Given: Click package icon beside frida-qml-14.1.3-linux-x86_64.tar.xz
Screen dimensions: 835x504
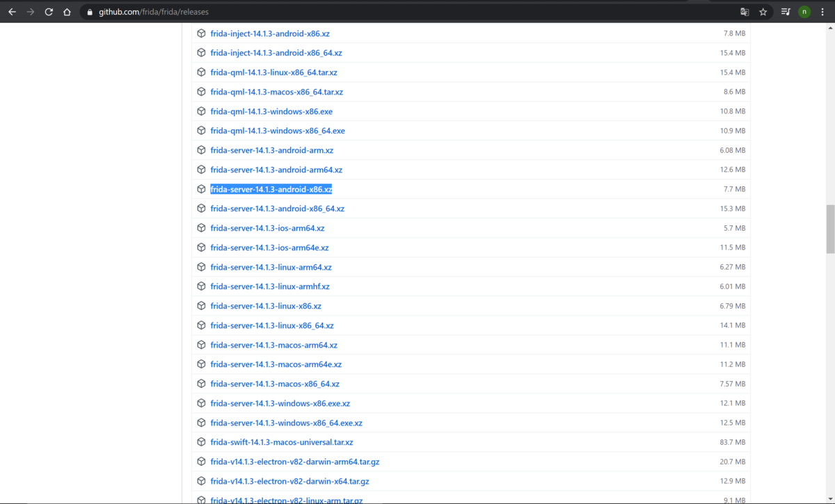Looking at the screenshot, I should point(201,72).
